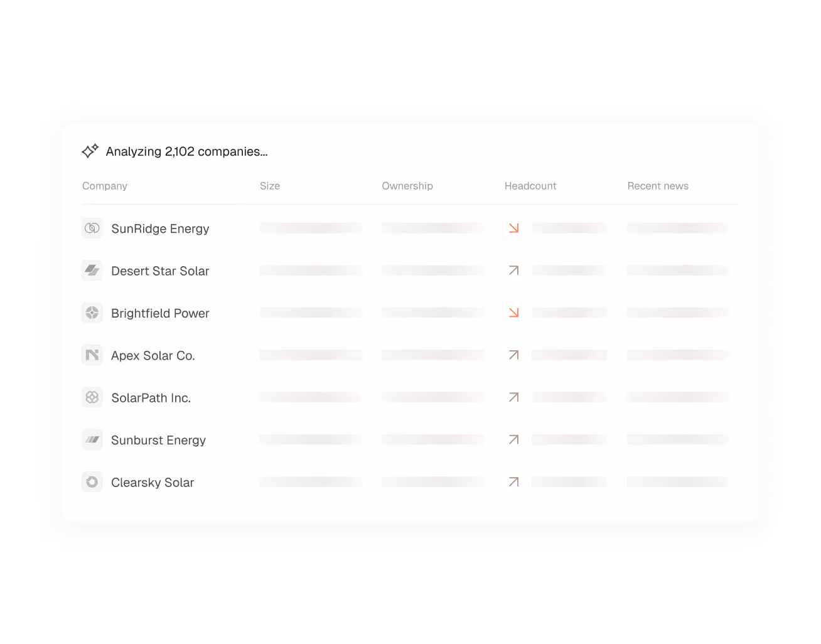This screenshot has height=644, width=821.
Task: Click Apex Solar Co.'s upward headcount arrow
Action: point(514,355)
